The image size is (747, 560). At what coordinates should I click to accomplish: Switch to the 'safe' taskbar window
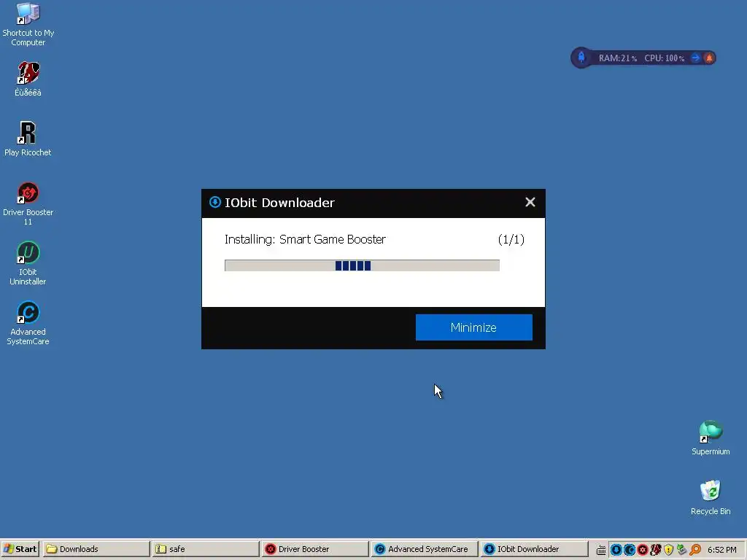(206, 549)
